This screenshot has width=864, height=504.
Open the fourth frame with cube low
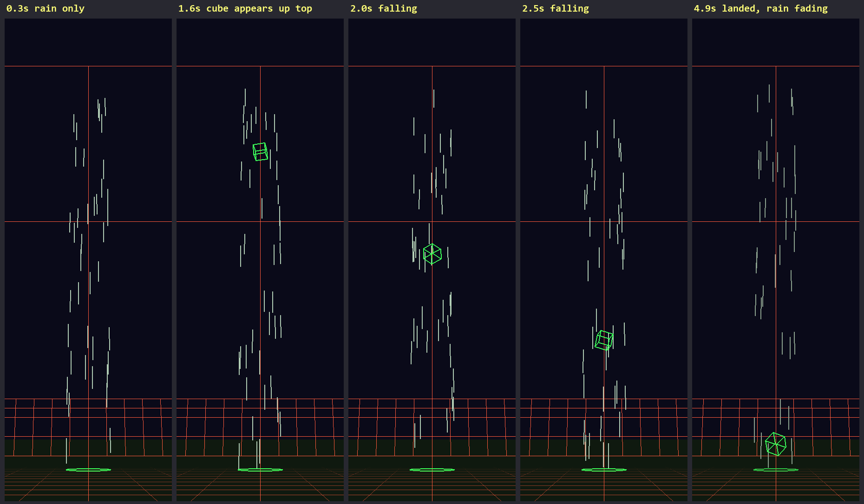pos(604,260)
